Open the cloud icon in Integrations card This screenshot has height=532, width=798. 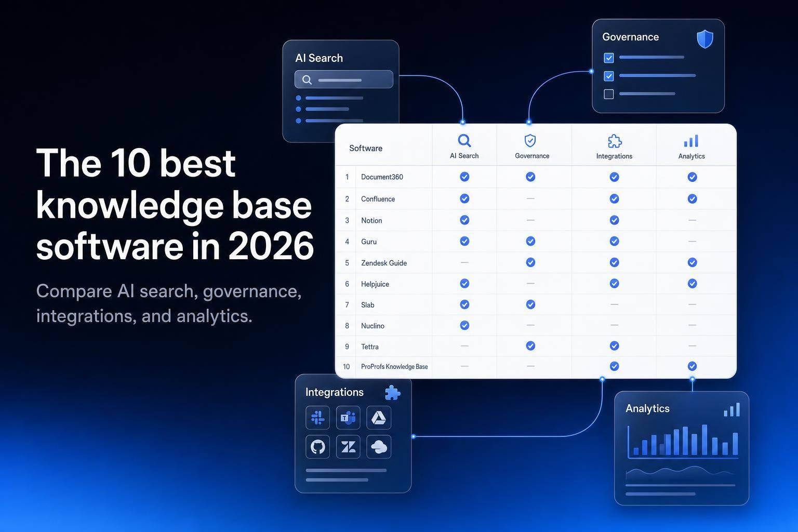pos(379,447)
